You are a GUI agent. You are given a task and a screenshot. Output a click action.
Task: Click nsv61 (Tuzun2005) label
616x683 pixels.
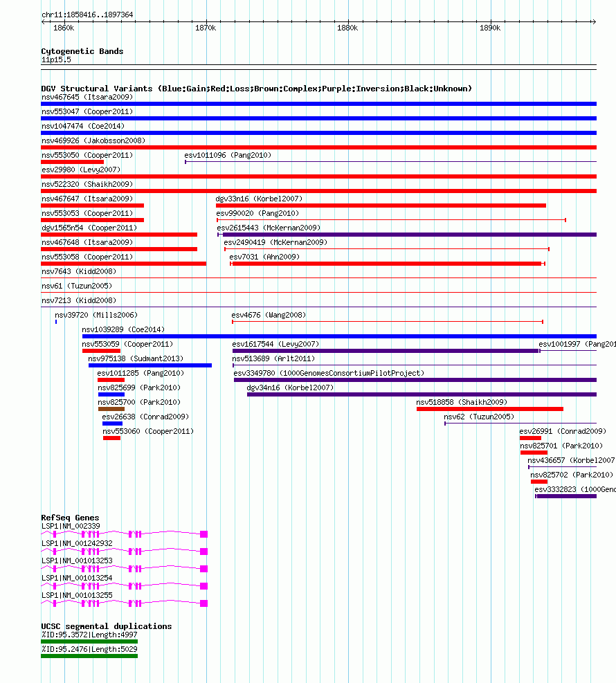pyautogui.click(x=77, y=286)
